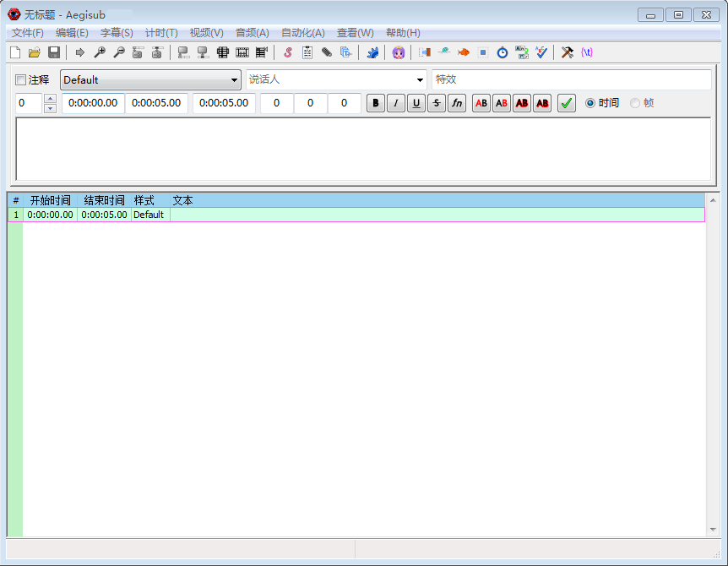Click the duration field before margin boxes

[x=224, y=103]
